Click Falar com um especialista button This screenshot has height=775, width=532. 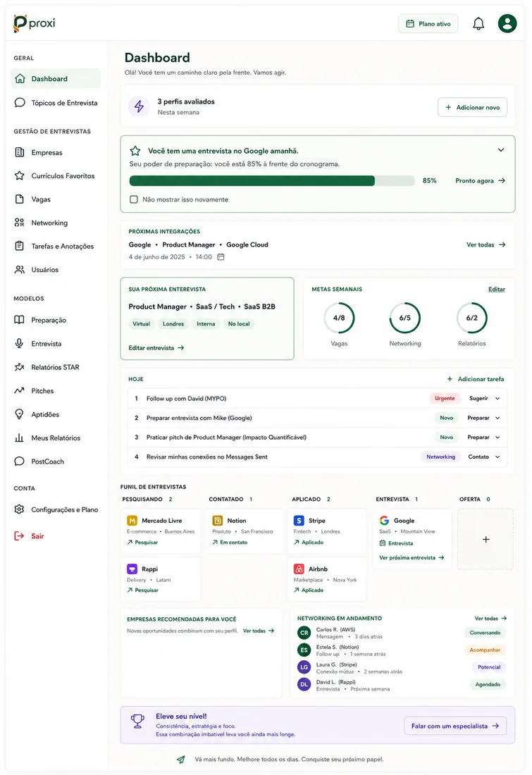coord(455,726)
